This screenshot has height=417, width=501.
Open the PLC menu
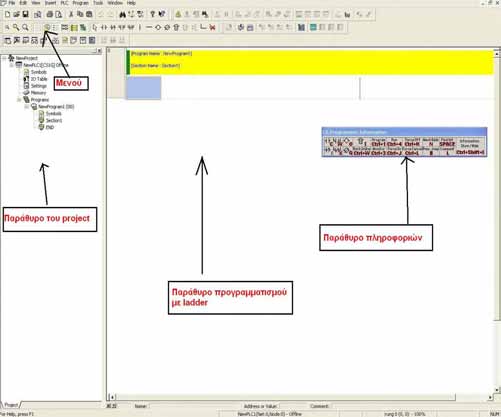pos(64,3)
